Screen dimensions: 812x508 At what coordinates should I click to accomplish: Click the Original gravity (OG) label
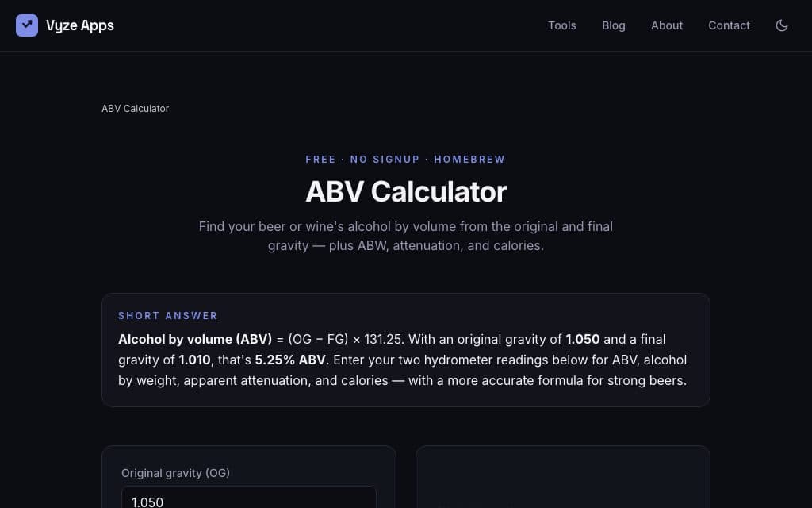pos(175,473)
